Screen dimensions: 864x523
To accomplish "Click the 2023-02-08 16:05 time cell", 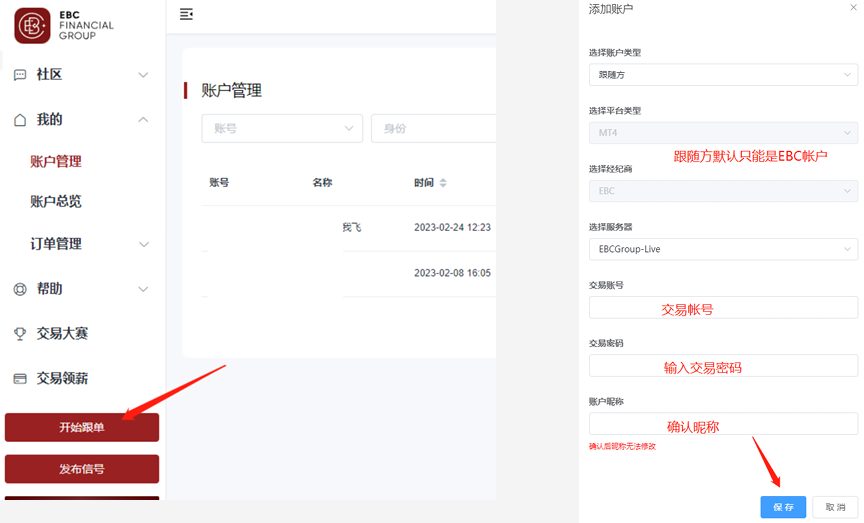I will click(x=452, y=273).
